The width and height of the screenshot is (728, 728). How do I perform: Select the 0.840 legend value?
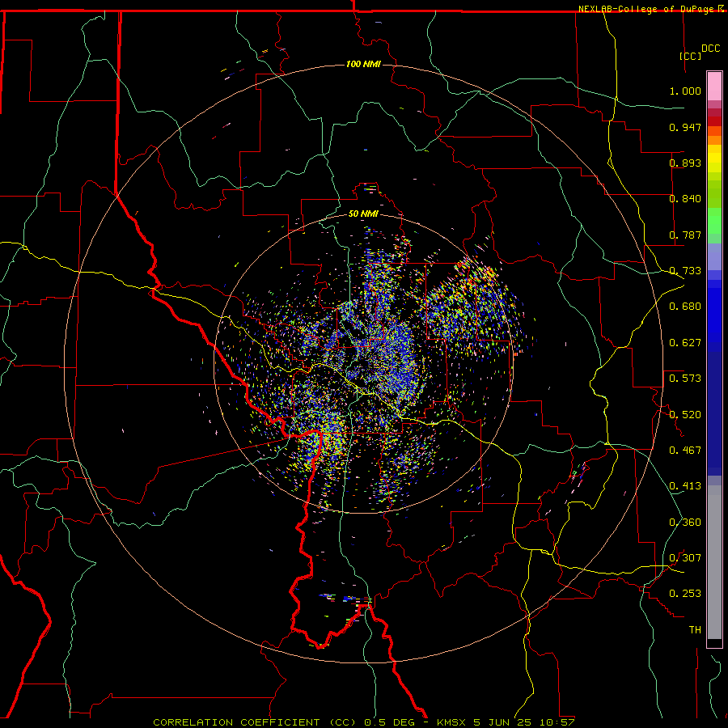pos(685,199)
